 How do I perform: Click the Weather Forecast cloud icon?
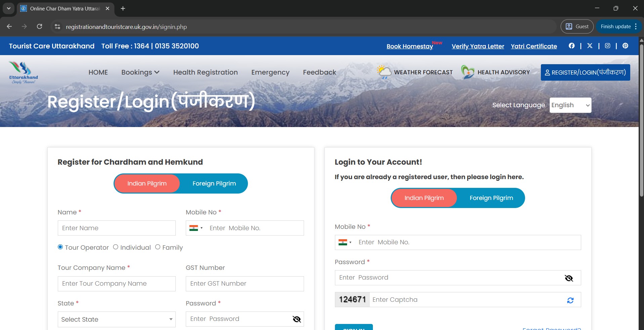click(x=384, y=72)
